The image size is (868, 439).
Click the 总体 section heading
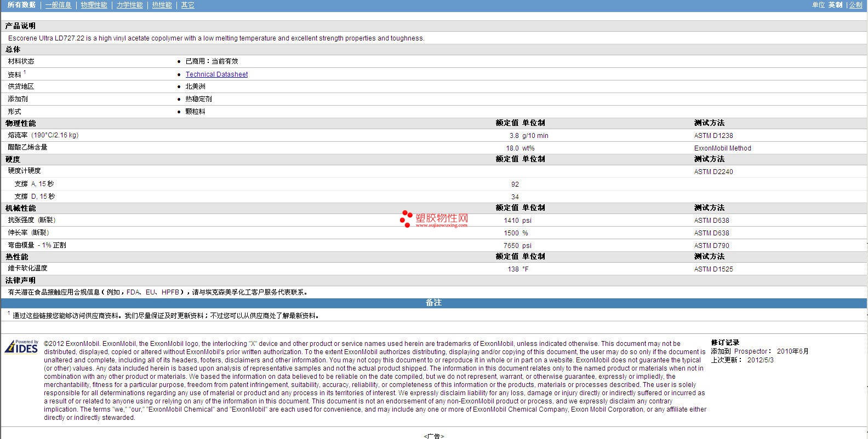pos(13,49)
